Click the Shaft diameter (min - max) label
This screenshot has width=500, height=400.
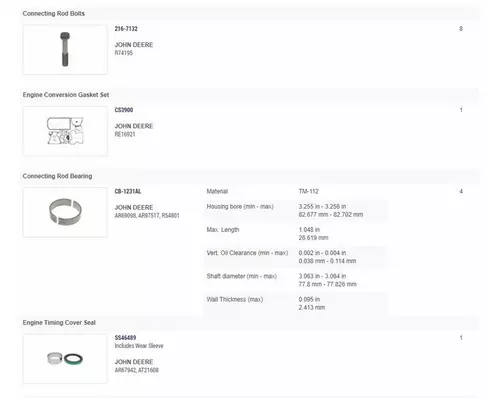click(242, 276)
